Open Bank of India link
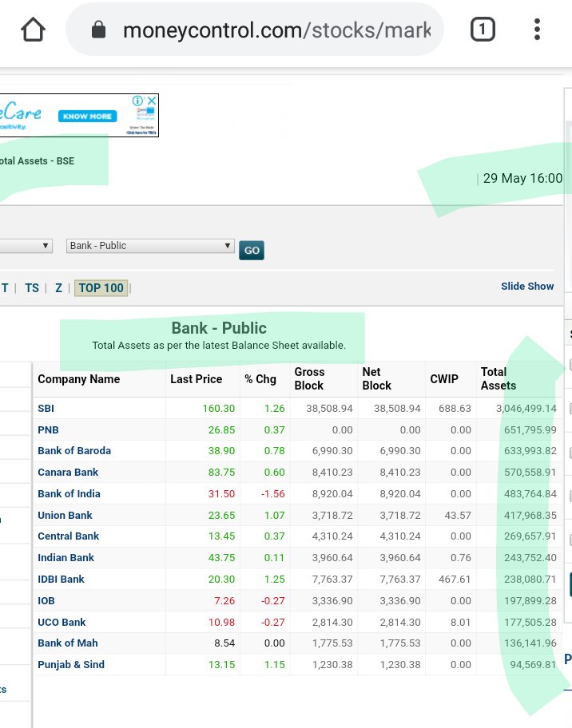Screen dimensions: 572x728 [69, 493]
